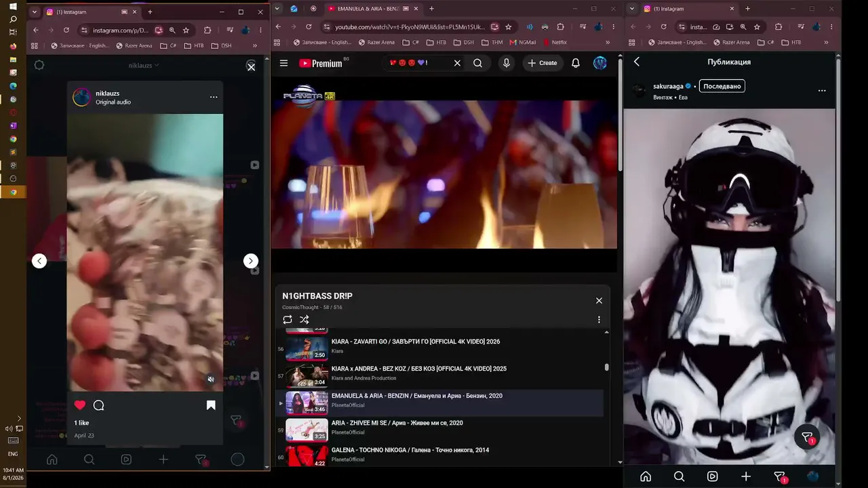Image resolution: width=868 pixels, height=488 pixels.
Task: Open the NGMail bookmark in YouTube window
Action: 522,42
